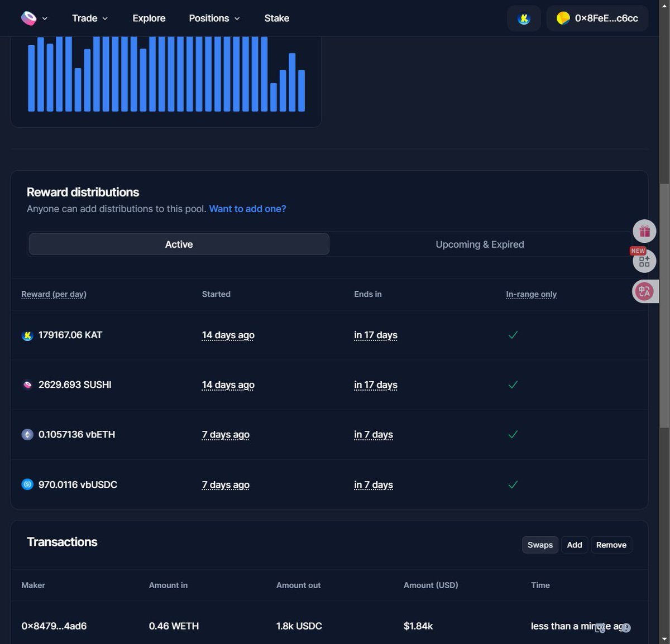This screenshot has height=644, width=670.
Task: Click the vbETH token icon
Action: [27, 435]
